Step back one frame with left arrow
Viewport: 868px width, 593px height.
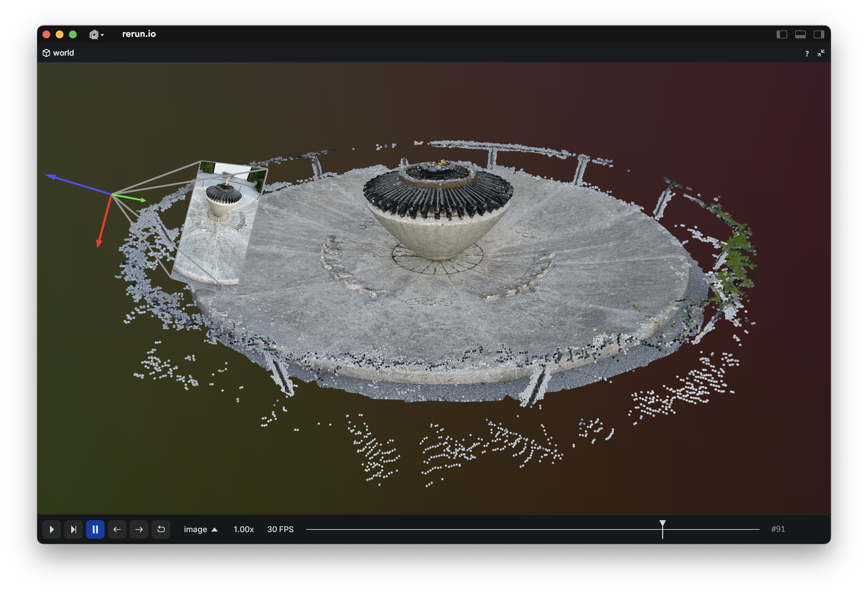[117, 529]
